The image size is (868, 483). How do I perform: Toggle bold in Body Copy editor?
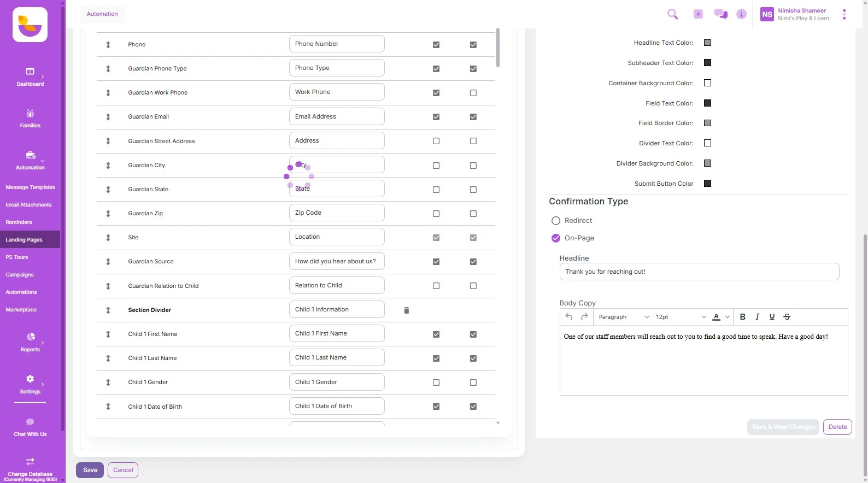click(x=742, y=317)
